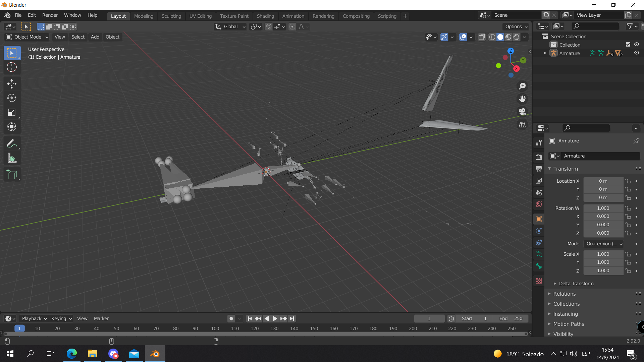Uncheck the Collection checkbox in the outliner
The height and width of the screenshot is (362, 644).
tap(628, 44)
